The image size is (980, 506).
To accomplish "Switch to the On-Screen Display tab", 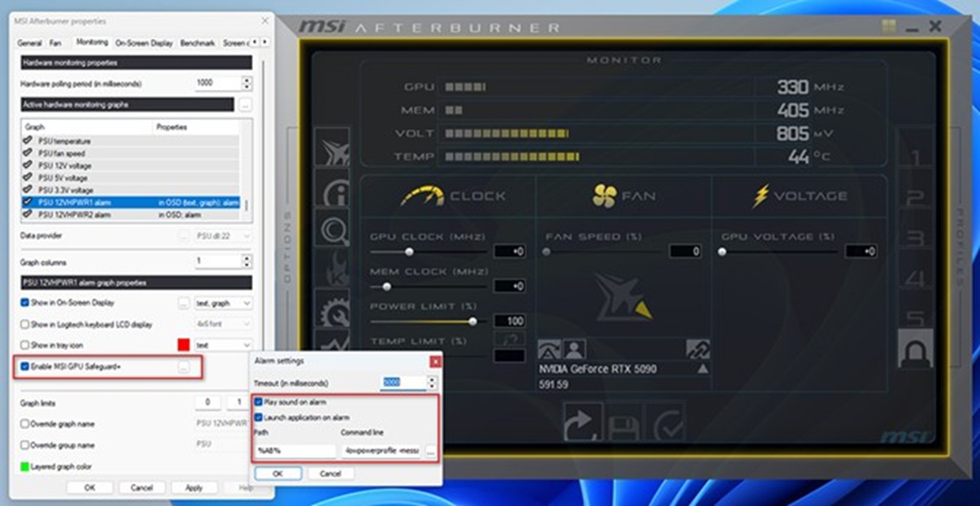I will (144, 42).
